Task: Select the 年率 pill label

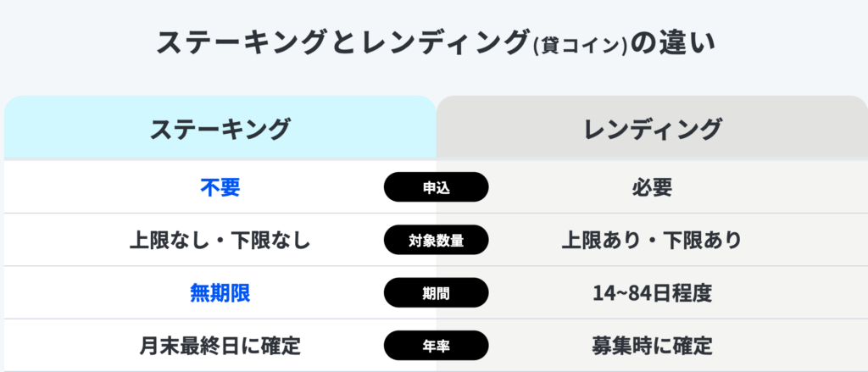Action: tap(436, 346)
